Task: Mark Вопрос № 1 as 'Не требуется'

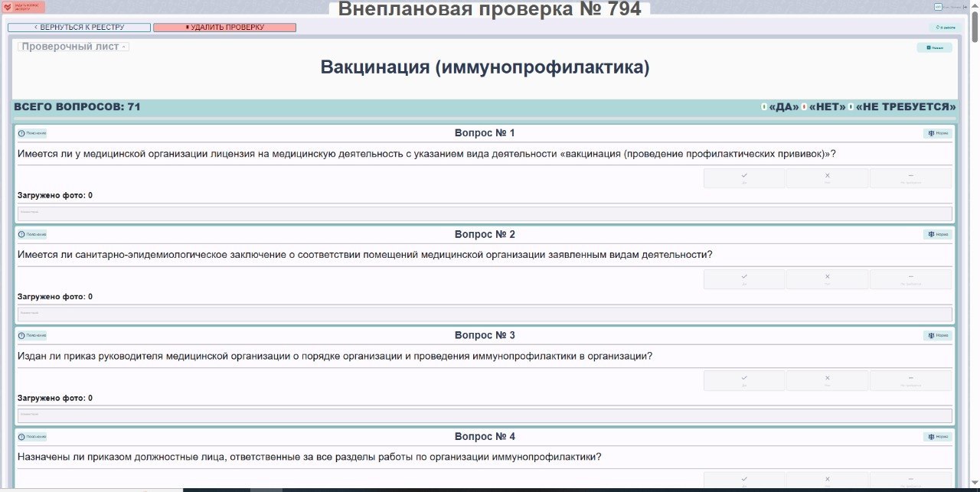Action: click(x=911, y=178)
